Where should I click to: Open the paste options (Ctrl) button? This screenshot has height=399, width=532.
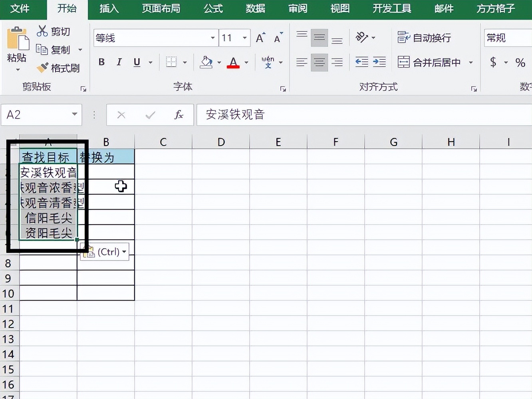(x=104, y=251)
